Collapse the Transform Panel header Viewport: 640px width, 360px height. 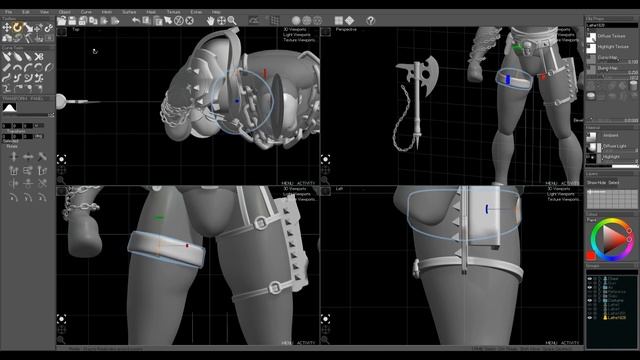[28, 98]
